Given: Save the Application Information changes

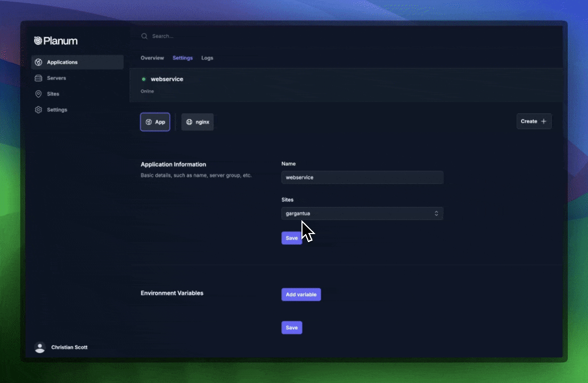Looking at the screenshot, I should [291, 238].
